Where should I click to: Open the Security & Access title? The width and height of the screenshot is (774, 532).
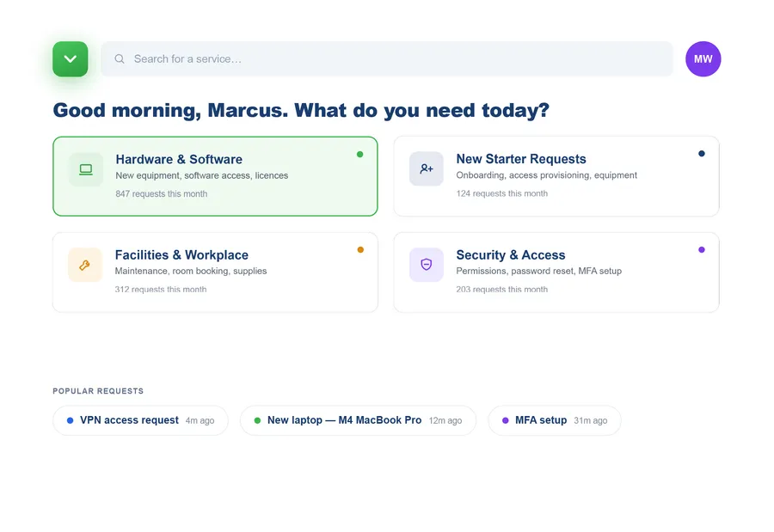510,254
